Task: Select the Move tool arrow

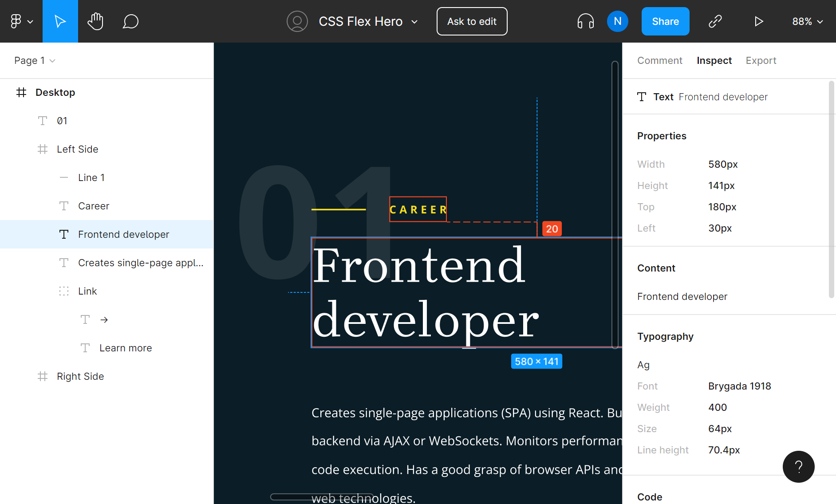Action: click(60, 21)
